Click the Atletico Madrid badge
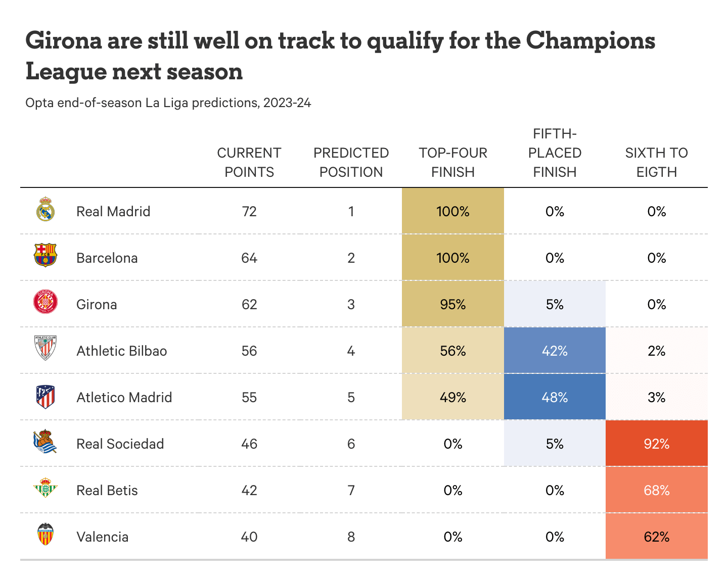728x579 pixels. pyautogui.click(x=45, y=397)
